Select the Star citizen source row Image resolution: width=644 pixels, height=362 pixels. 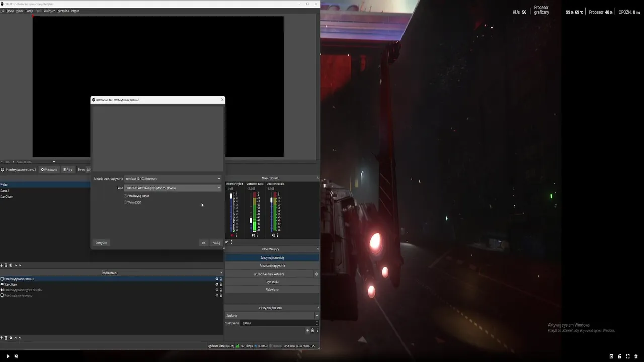(111, 284)
